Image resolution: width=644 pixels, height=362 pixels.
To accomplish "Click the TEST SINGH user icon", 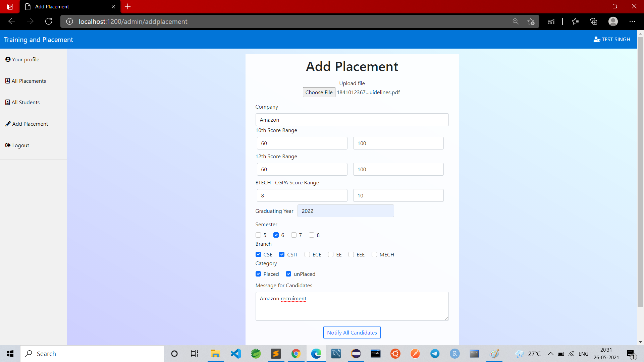I will pyautogui.click(x=597, y=39).
